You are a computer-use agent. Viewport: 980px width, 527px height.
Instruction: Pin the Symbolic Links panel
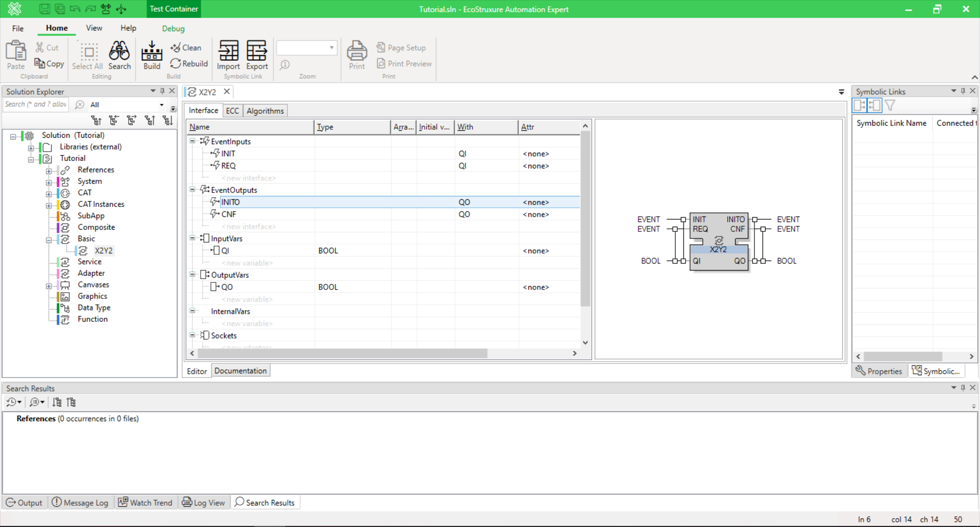[x=963, y=91]
